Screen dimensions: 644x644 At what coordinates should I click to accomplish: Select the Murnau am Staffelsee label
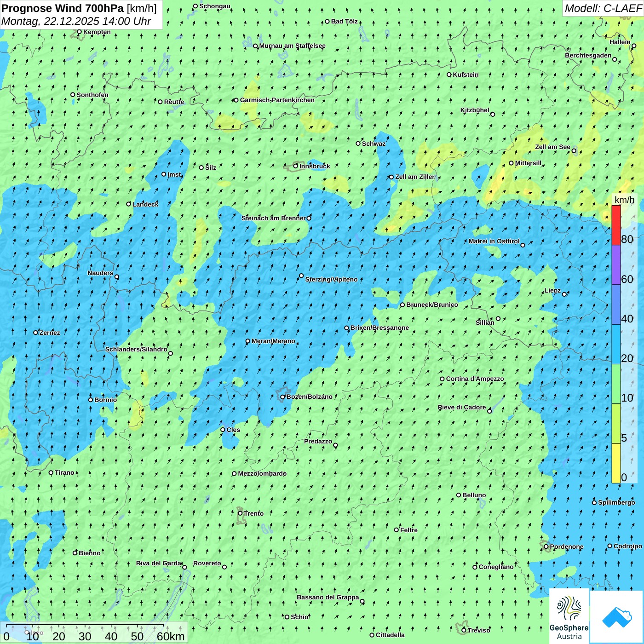click(x=292, y=46)
